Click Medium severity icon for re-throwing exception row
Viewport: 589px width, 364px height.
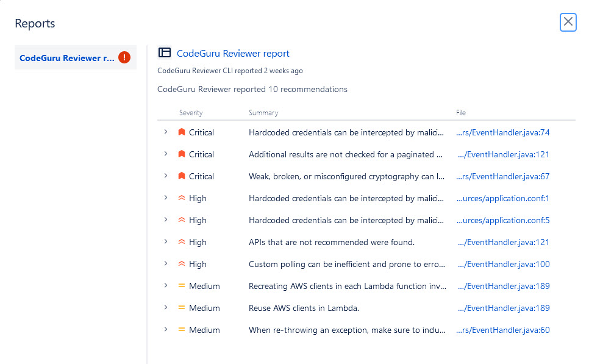coord(182,329)
